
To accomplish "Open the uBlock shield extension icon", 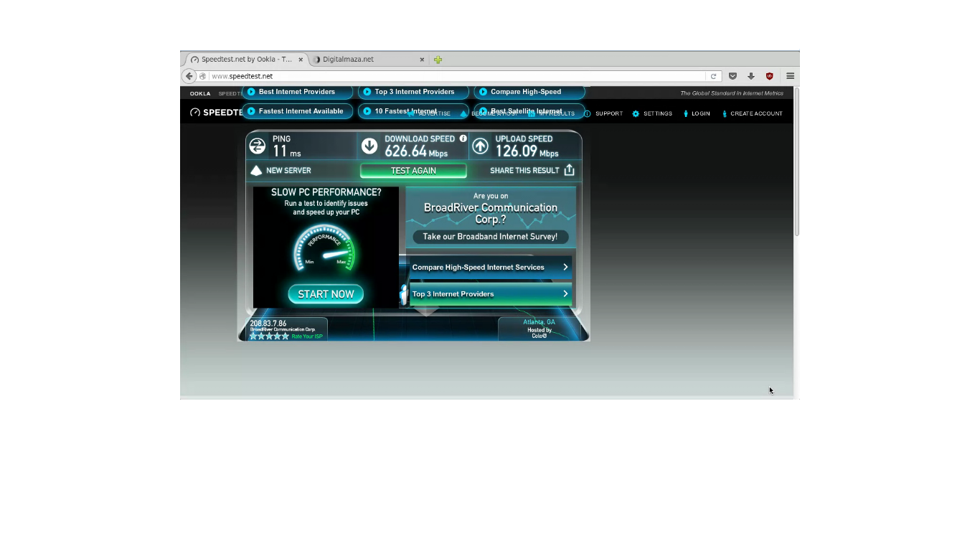I will click(x=770, y=76).
